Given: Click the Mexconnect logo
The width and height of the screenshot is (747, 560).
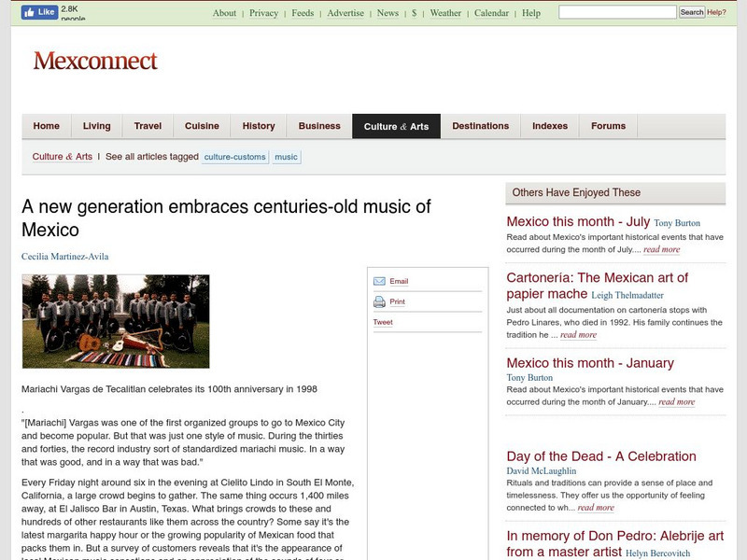Looking at the screenshot, I should click(x=95, y=61).
